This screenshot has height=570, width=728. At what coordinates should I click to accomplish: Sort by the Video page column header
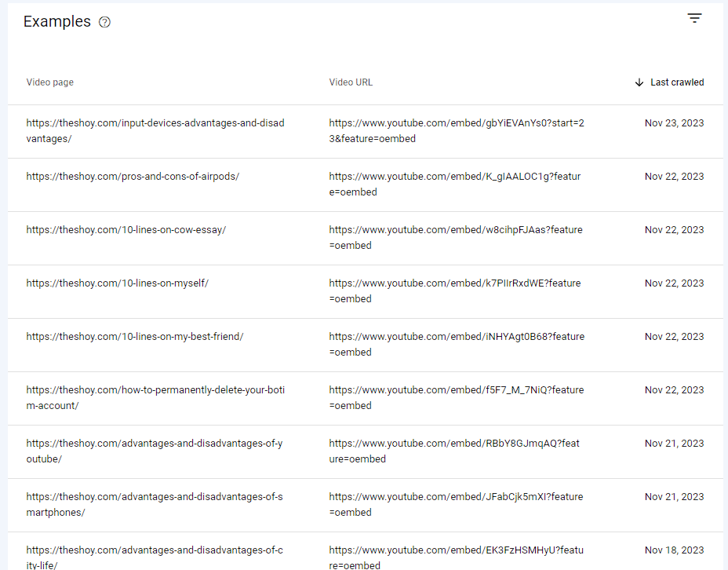49,82
